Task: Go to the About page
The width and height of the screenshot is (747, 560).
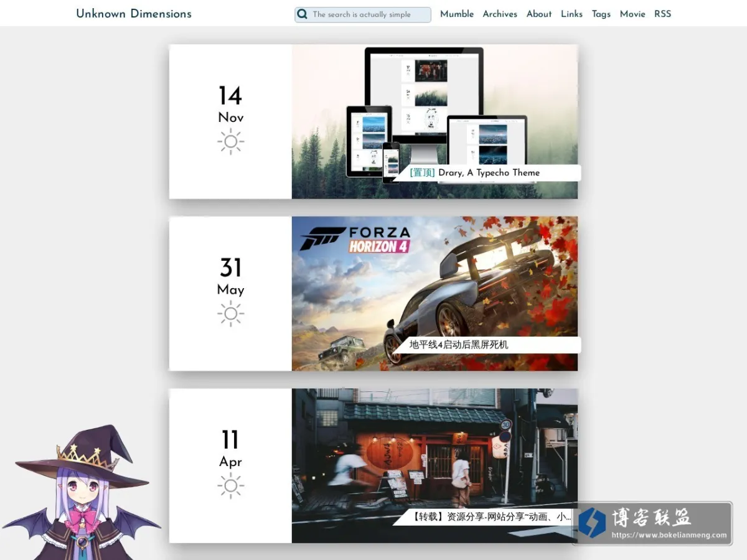Action: point(539,14)
